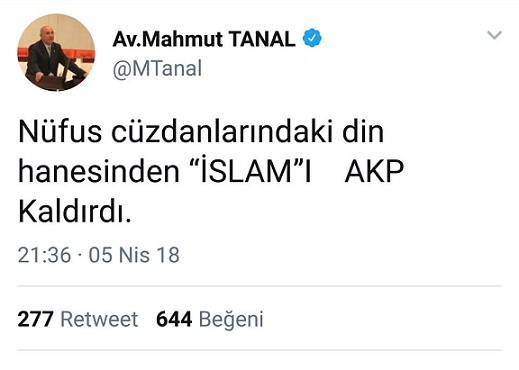
Task: Click the word Kaldırdı in the tweet
Action: pos(75,211)
